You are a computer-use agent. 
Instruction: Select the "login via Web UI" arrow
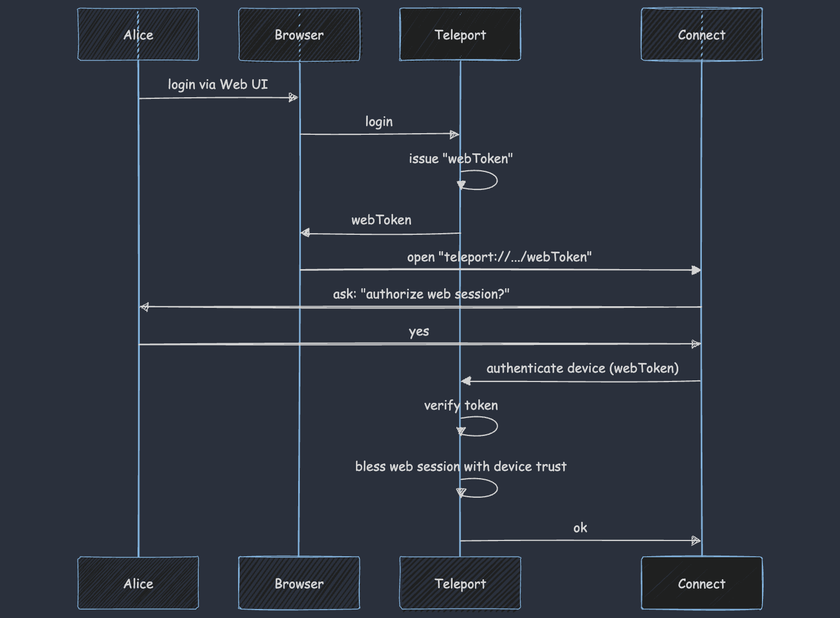[x=218, y=97]
